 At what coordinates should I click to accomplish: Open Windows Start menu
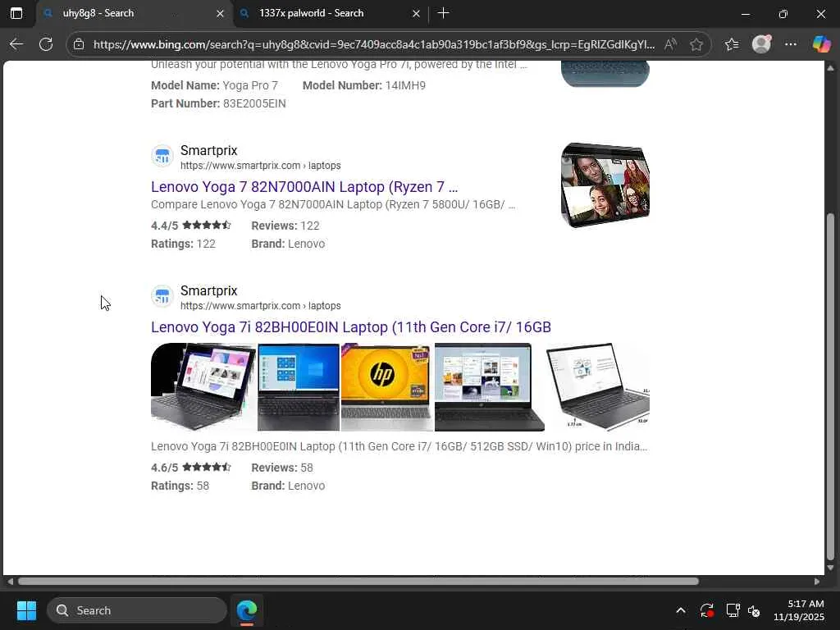point(26,610)
